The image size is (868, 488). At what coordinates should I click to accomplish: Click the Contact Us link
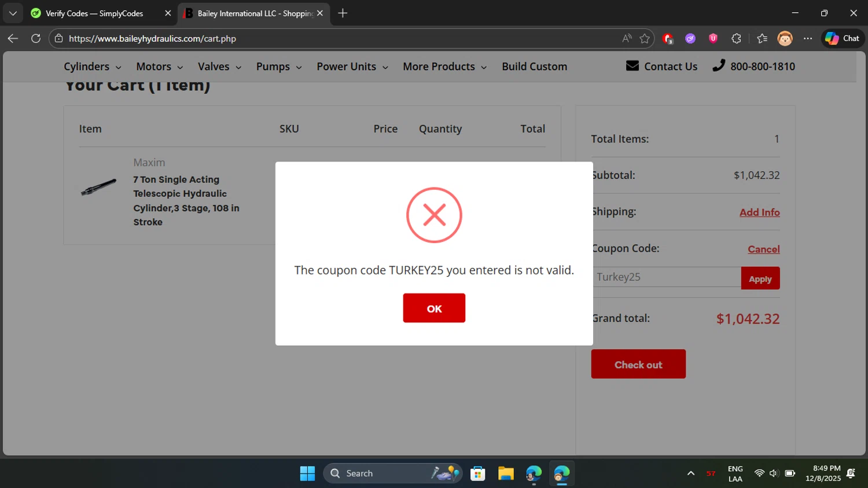tap(662, 67)
